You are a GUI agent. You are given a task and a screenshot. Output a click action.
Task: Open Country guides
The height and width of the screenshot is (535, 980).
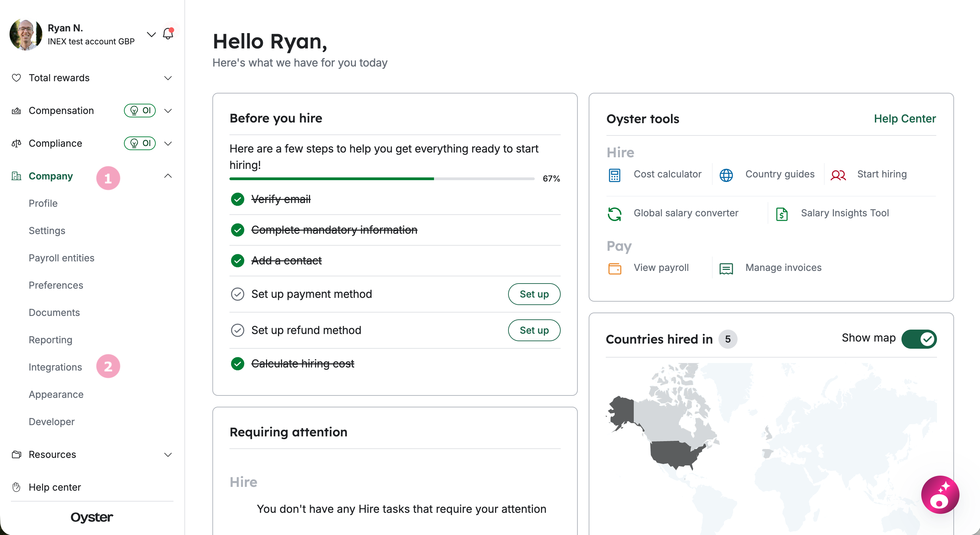point(780,174)
